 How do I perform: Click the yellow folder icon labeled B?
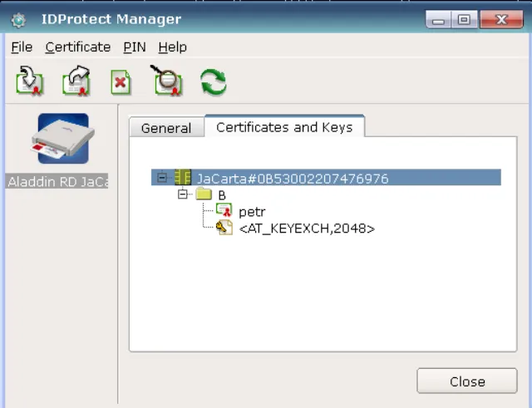click(204, 194)
